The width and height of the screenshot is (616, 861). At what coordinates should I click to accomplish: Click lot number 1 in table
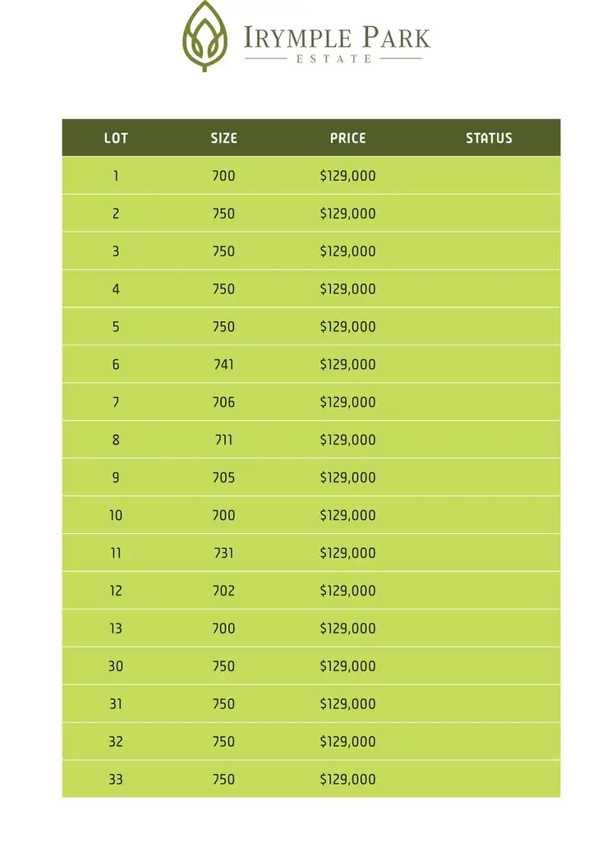tap(116, 176)
